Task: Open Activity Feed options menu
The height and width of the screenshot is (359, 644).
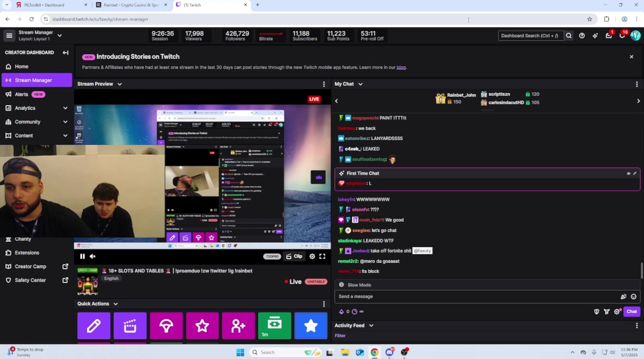Action: pyautogui.click(x=637, y=326)
